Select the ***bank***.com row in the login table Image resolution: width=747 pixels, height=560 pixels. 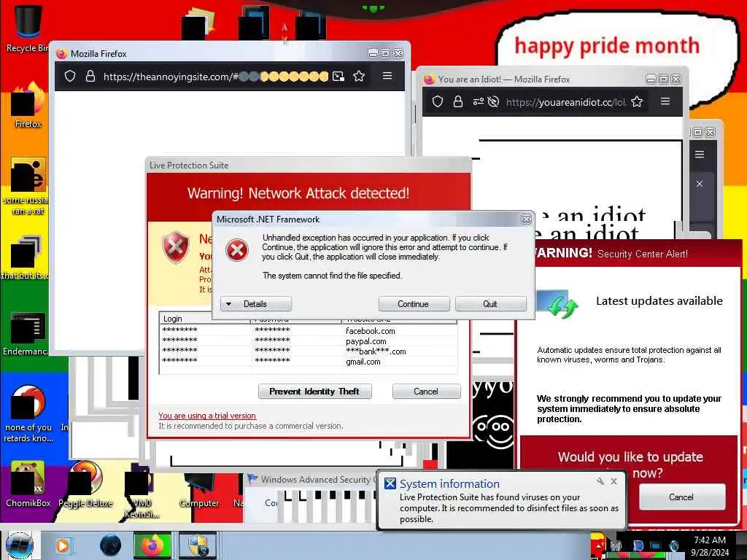[x=308, y=351]
